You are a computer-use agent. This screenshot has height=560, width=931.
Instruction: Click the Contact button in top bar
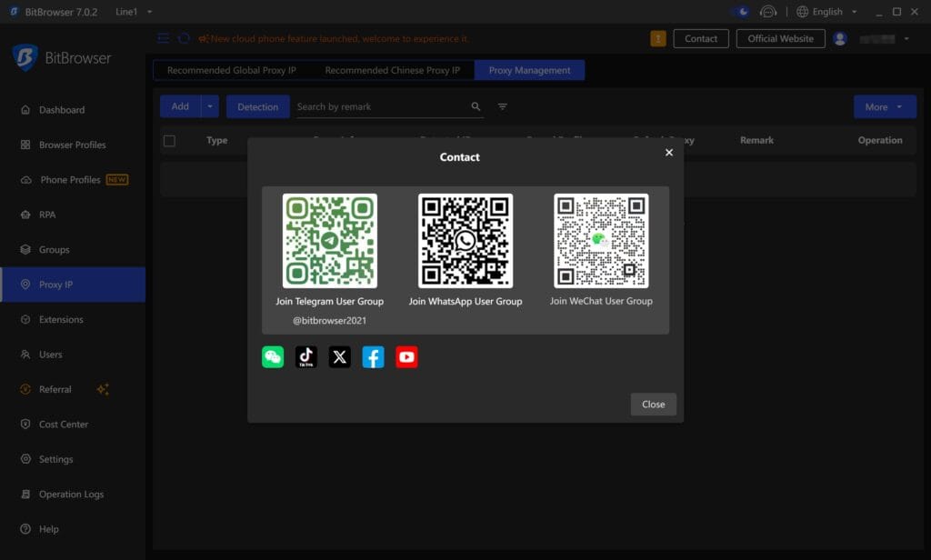pyautogui.click(x=701, y=38)
